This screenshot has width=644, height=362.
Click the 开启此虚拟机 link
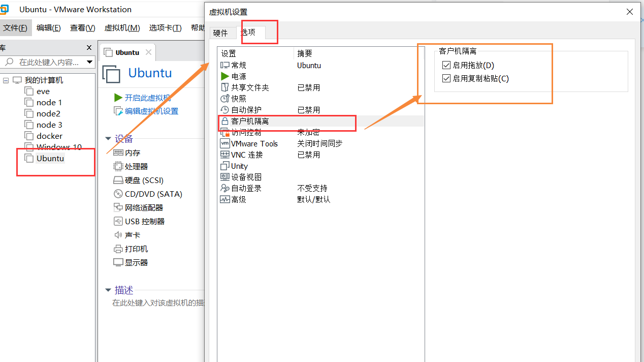point(147,98)
